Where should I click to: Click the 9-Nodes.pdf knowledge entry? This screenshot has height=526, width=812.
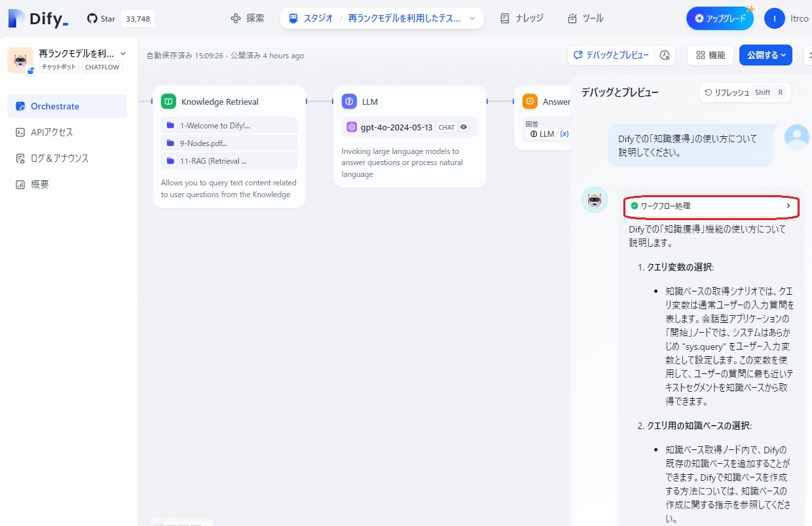pyautogui.click(x=229, y=143)
